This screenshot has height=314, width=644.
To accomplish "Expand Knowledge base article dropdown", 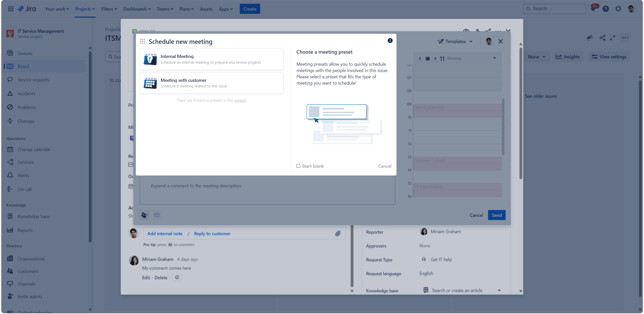I will click(499, 290).
